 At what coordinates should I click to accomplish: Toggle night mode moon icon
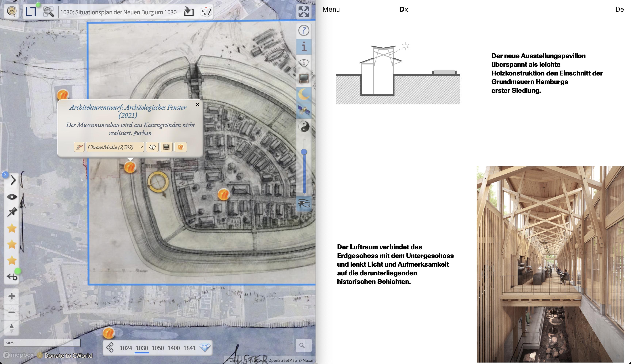pos(304,94)
